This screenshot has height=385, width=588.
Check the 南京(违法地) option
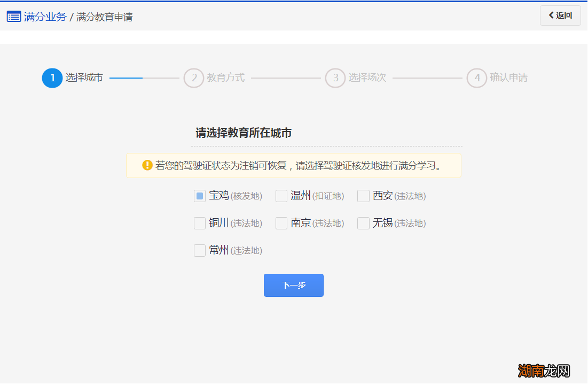(x=281, y=223)
